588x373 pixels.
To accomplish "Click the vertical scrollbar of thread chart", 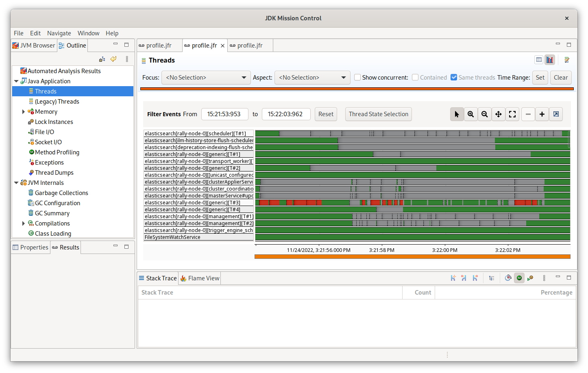I will [569, 139].
